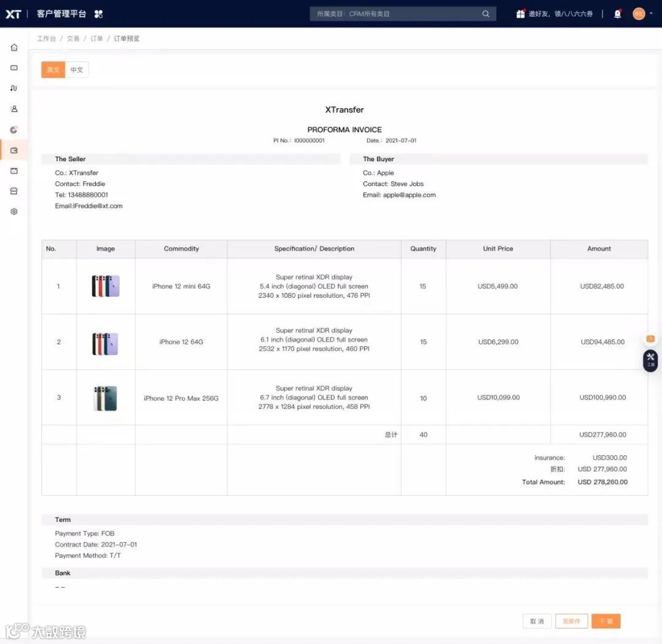
Task: Click the orange help bubble on right edge
Action: [650, 339]
